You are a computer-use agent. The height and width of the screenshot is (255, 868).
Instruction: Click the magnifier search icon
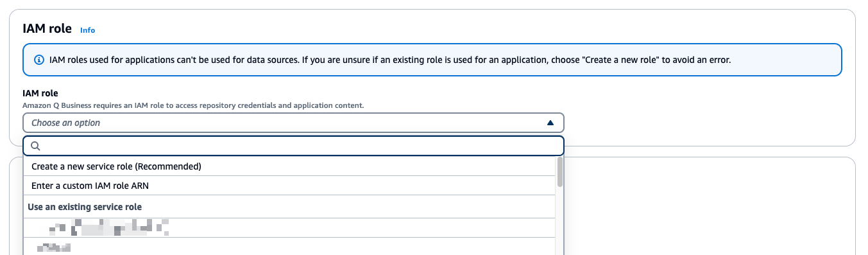click(x=36, y=146)
